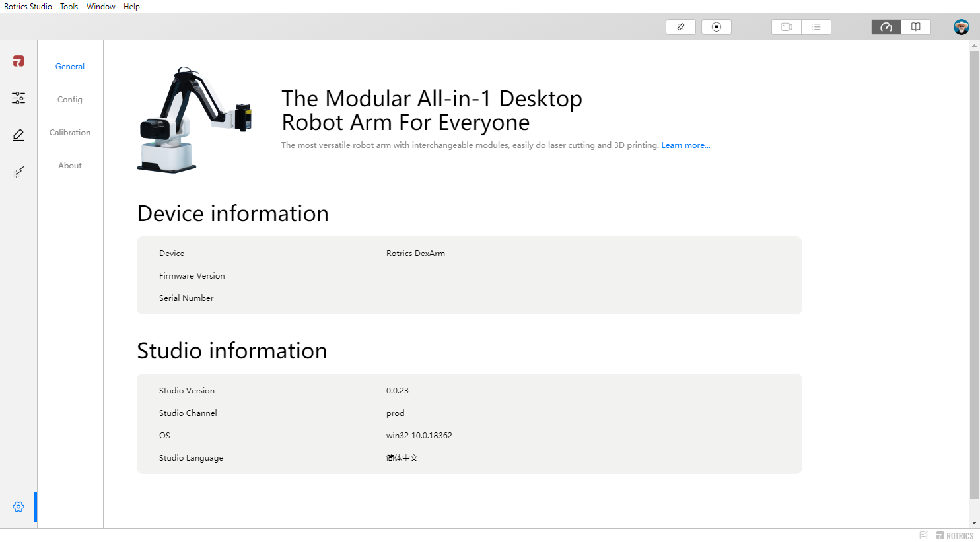Click the settings gear icon
This screenshot has width=980, height=542.
click(x=18, y=507)
